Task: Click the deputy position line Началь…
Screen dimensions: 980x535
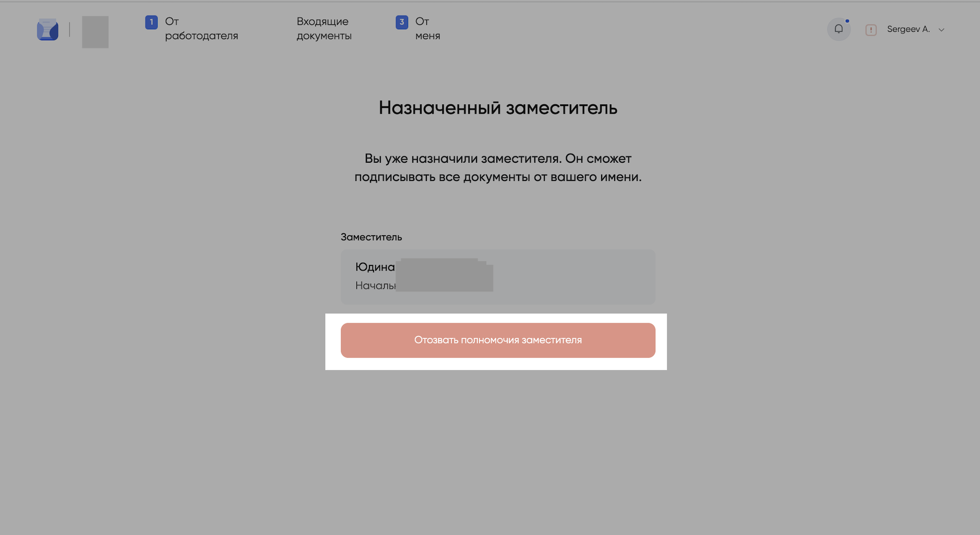Action: (x=375, y=286)
